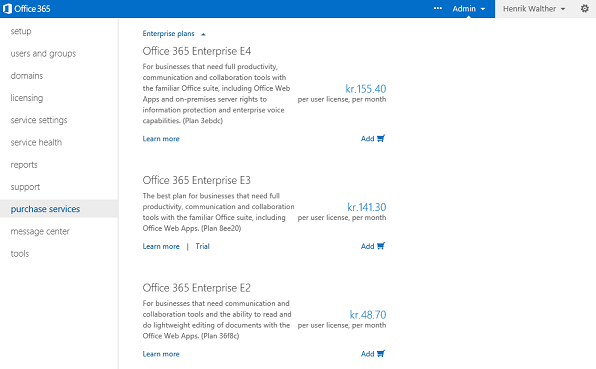The image size is (596, 369).
Task: Open users and groups page
Action: tap(43, 54)
